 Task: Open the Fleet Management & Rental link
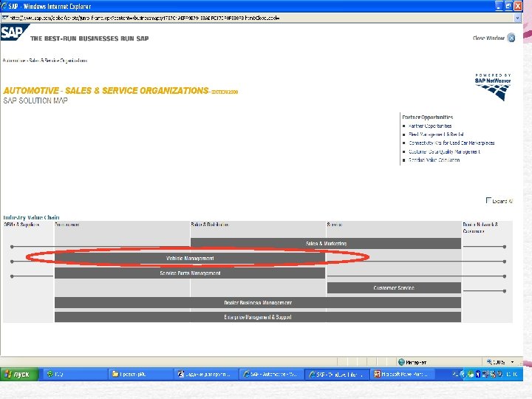click(436, 134)
